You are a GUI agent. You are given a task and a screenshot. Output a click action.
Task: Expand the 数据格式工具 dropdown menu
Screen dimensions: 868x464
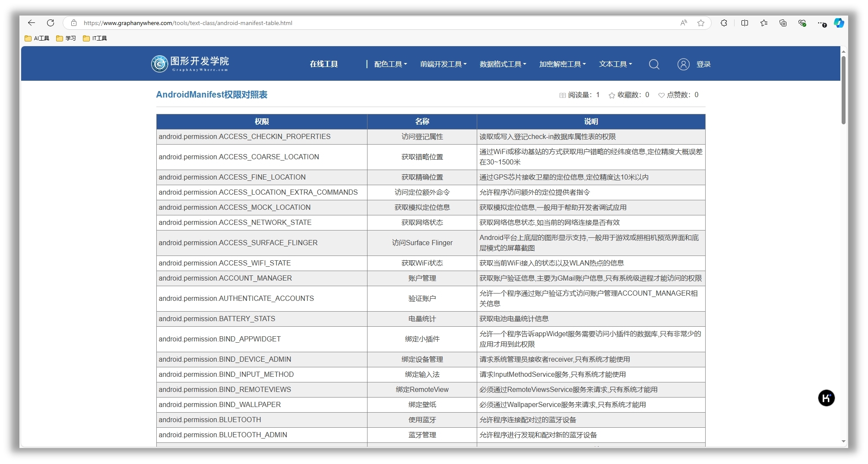[503, 64]
